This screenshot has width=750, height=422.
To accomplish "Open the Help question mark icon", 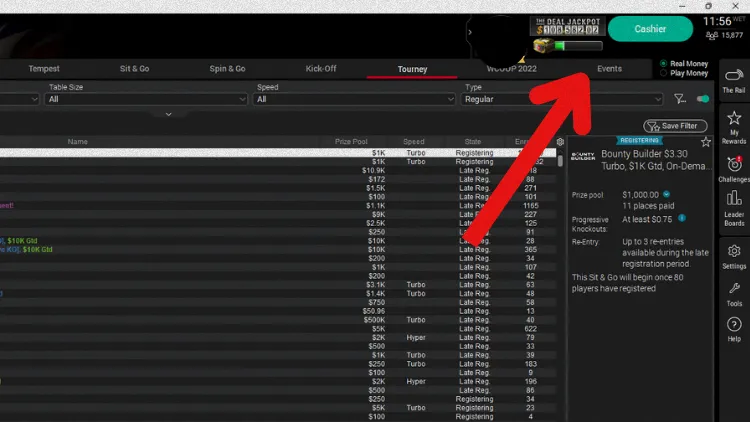I will pos(733,328).
